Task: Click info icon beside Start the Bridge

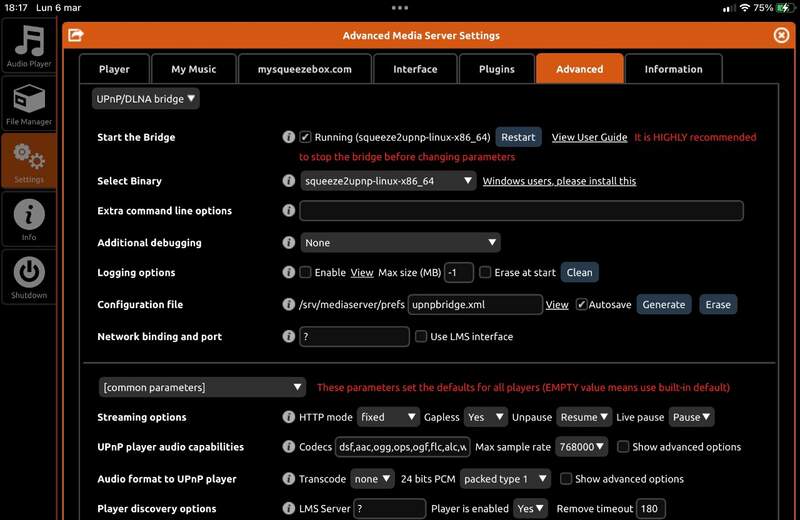Action: click(x=289, y=137)
